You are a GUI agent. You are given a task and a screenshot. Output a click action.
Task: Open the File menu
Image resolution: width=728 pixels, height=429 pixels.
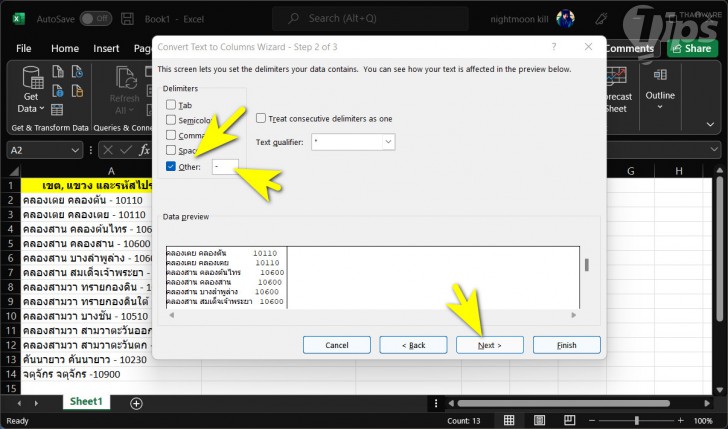tap(24, 48)
